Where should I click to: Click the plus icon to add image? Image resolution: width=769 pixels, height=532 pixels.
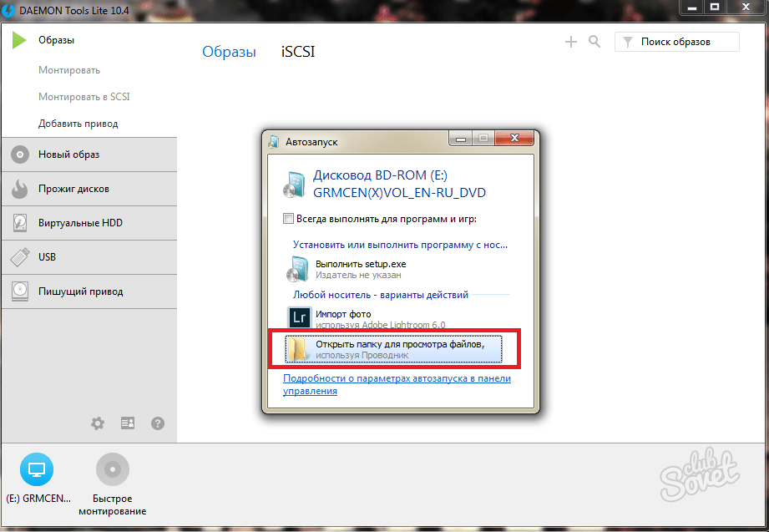tap(571, 42)
